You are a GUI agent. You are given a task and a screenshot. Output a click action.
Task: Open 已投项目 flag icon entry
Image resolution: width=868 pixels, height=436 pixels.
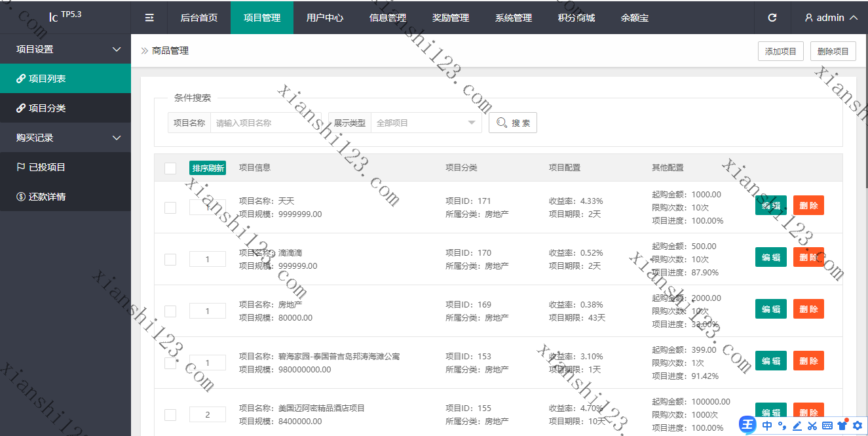[x=21, y=167]
